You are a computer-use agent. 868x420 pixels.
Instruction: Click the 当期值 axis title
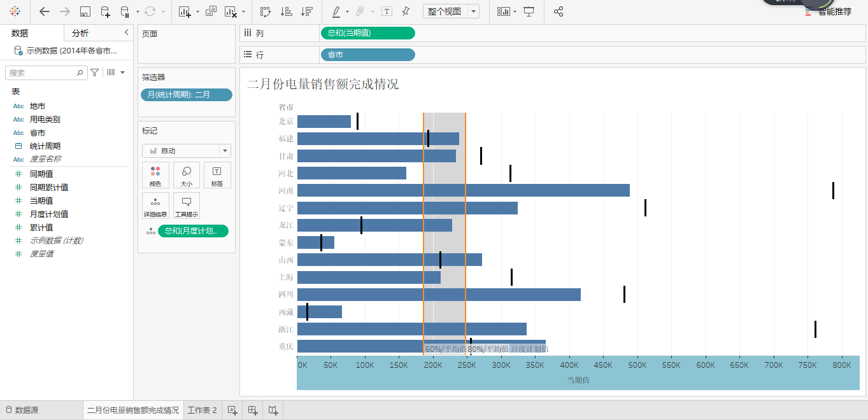[578, 380]
